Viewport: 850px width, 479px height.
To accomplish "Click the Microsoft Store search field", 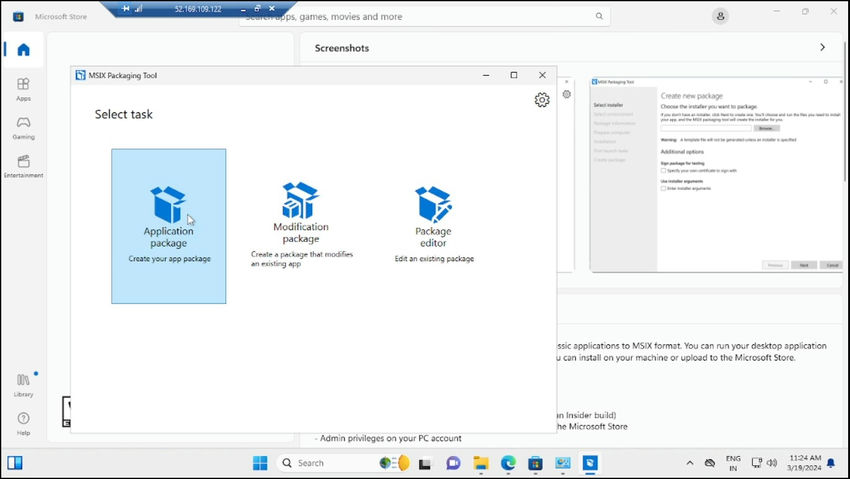I will 424,16.
